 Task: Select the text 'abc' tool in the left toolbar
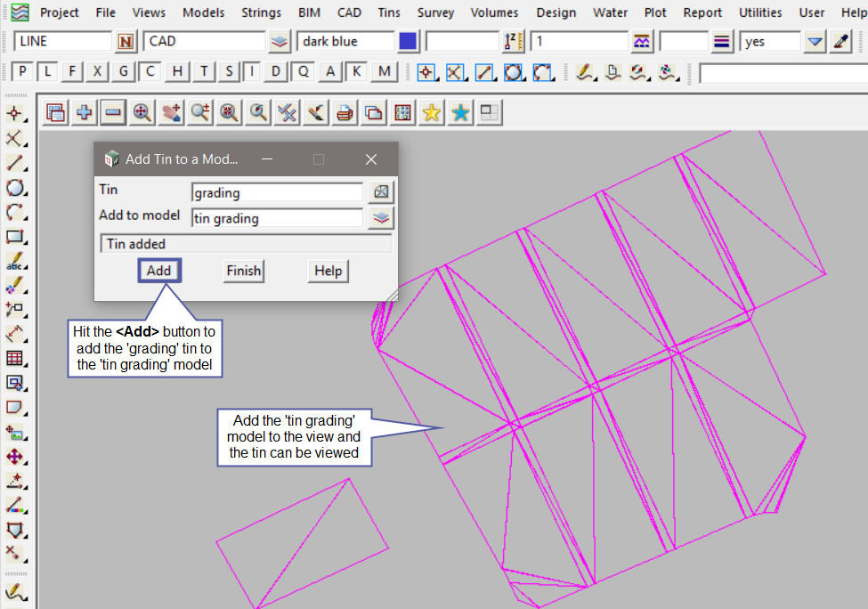(x=14, y=263)
